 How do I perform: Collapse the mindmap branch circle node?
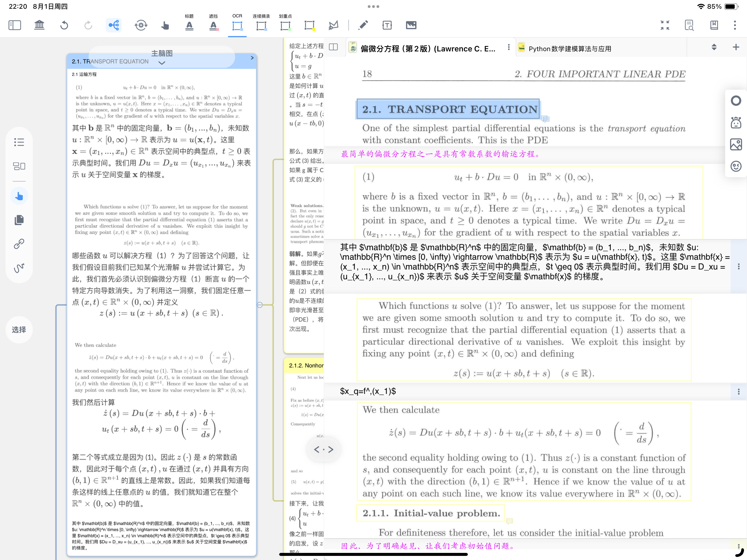click(x=260, y=305)
